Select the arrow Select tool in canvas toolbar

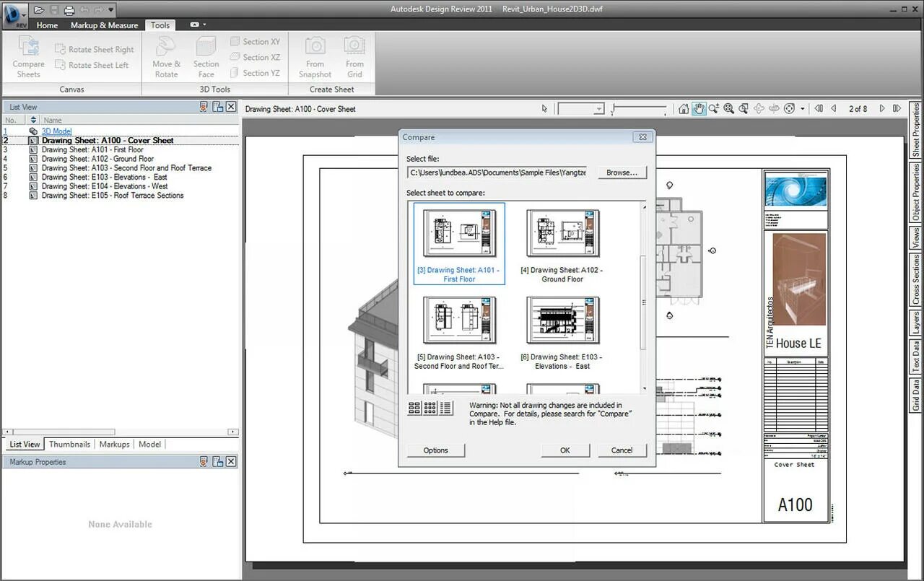pyautogui.click(x=545, y=109)
